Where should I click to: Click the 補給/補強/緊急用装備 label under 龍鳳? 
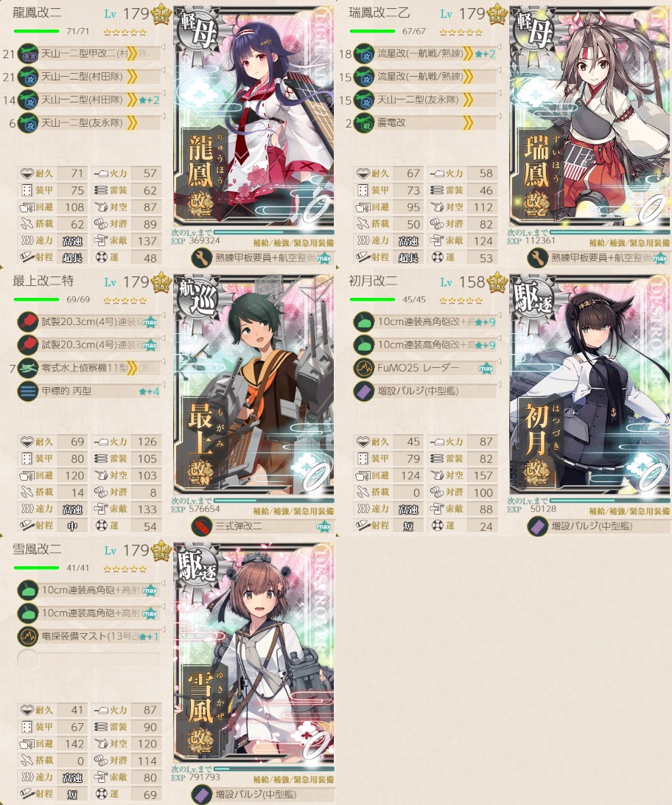(293, 243)
